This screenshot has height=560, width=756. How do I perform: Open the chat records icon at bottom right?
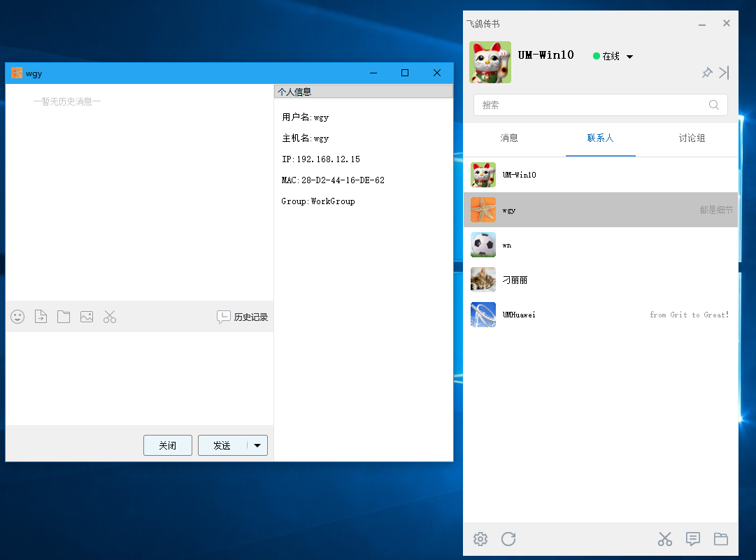click(x=692, y=539)
